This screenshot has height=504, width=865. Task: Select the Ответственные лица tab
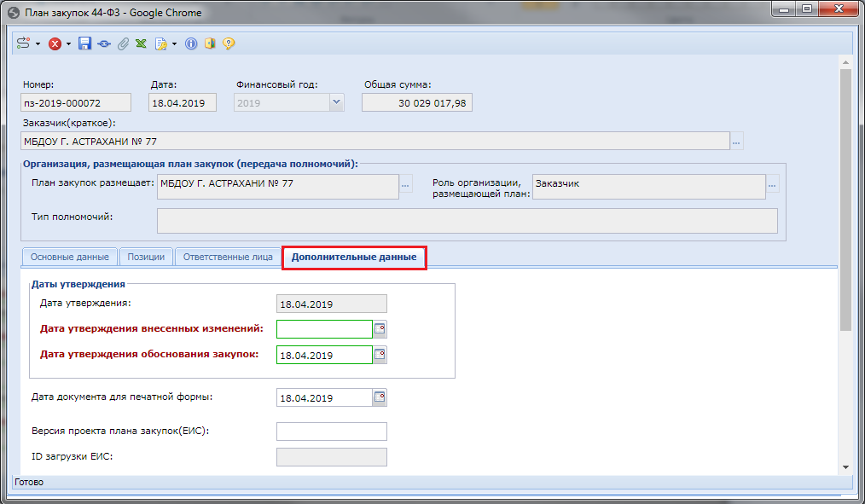coord(227,257)
